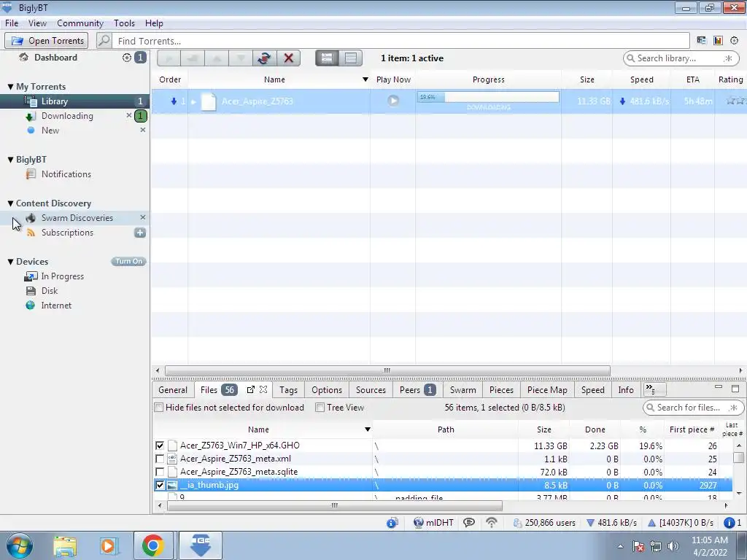The width and height of the screenshot is (747, 560).
Task: Switch to the Piece Map tab
Action: (x=547, y=390)
